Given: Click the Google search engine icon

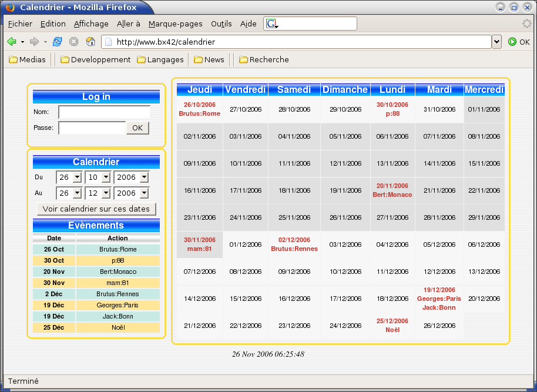Looking at the screenshot, I should 271,24.
